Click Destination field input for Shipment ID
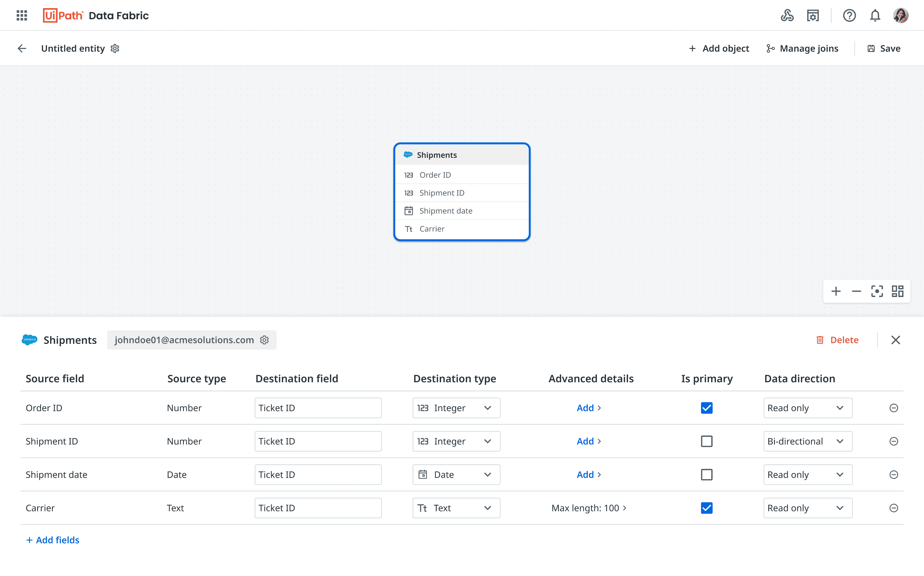 (318, 441)
